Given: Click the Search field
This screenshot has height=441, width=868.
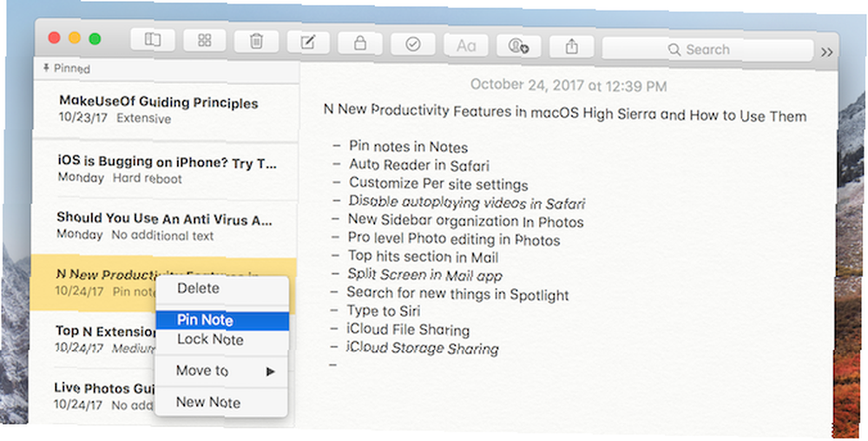Looking at the screenshot, I should [x=707, y=49].
